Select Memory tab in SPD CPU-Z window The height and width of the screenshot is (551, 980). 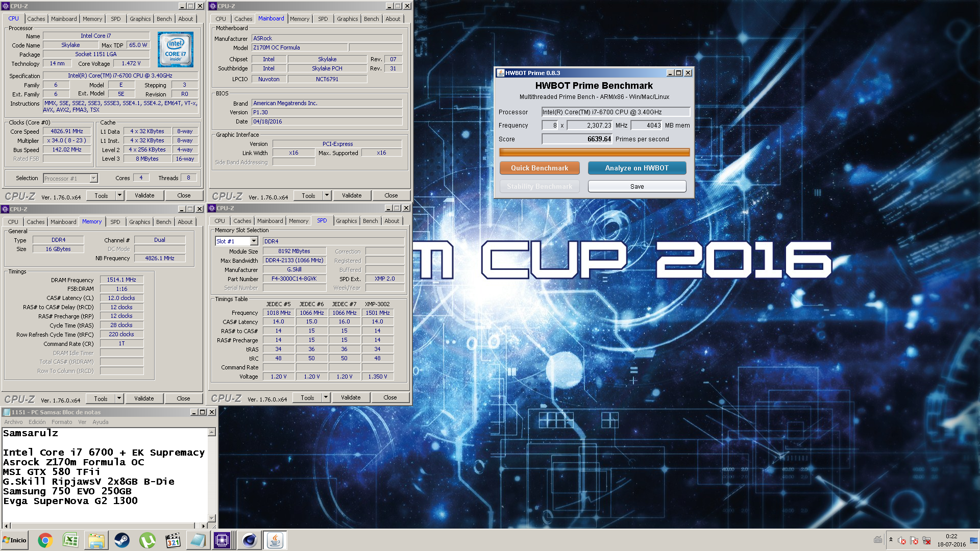click(299, 221)
